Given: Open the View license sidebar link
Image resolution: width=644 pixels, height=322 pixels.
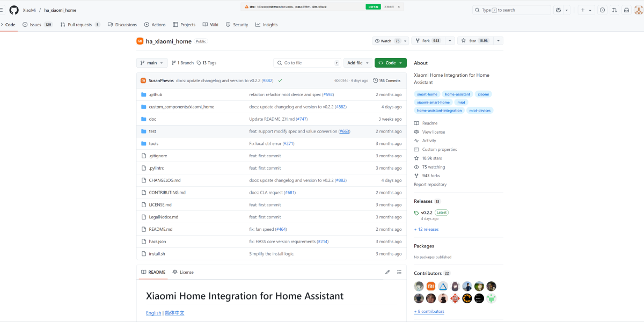Looking at the screenshot, I should point(429,132).
